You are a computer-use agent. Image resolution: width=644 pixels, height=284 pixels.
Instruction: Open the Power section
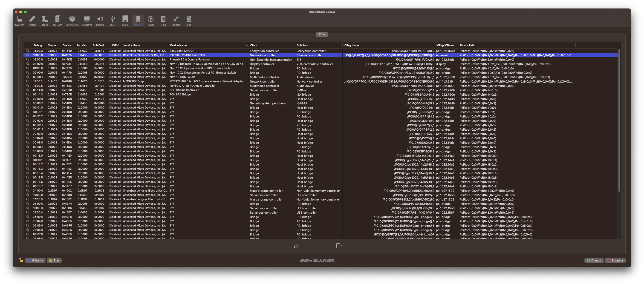(x=150, y=21)
